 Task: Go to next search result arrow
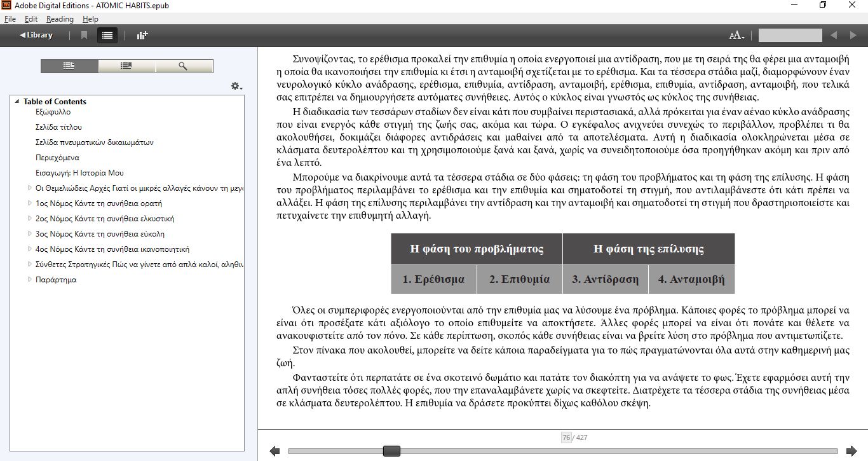pyautogui.click(x=852, y=36)
